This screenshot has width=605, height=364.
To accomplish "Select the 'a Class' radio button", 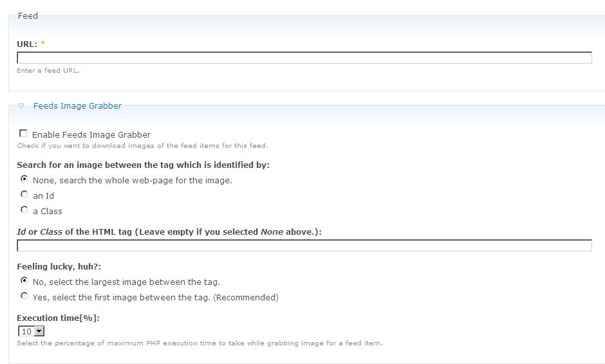I will click(24, 210).
